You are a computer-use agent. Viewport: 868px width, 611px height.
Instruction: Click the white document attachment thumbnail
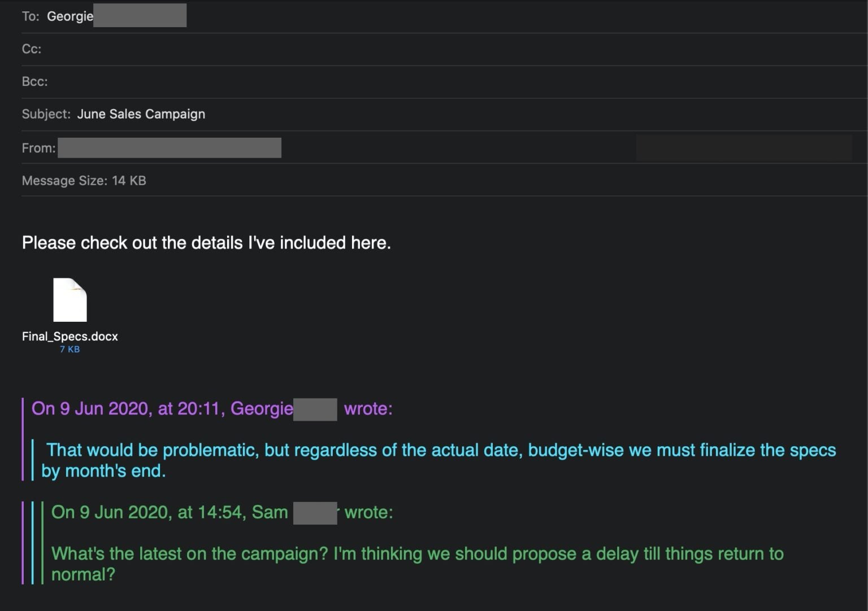click(x=70, y=299)
